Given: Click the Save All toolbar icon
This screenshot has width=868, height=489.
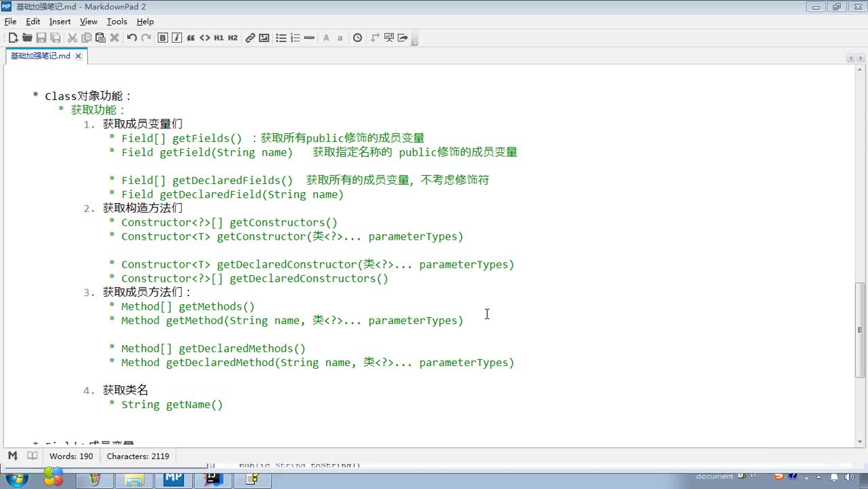Looking at the screenshot, I should pyautogui.click(x=56, y=38).
